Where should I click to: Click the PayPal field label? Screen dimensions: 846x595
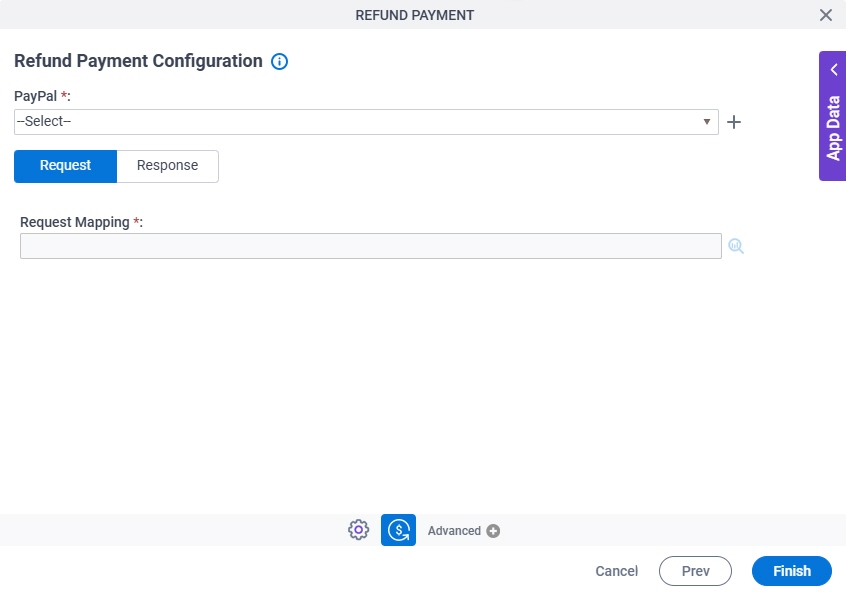point(42,96)
